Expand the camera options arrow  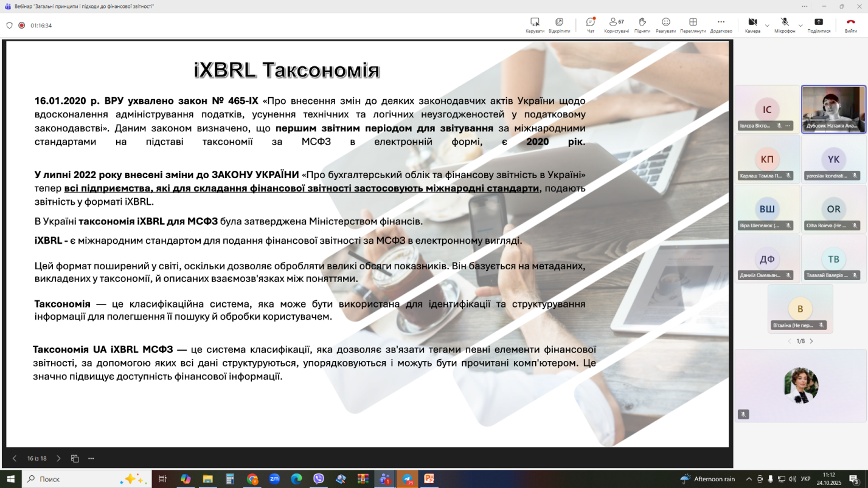767,26
